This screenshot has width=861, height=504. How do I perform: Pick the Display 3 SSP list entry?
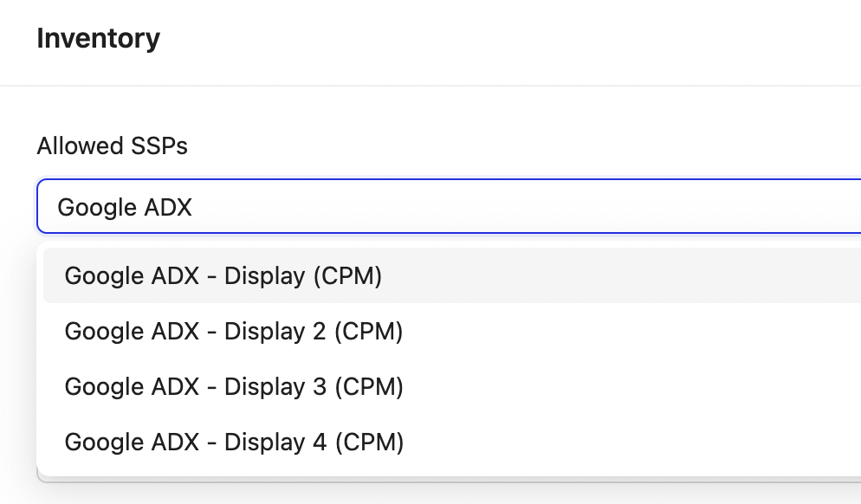pyautogui.click(x=234, y=386)
